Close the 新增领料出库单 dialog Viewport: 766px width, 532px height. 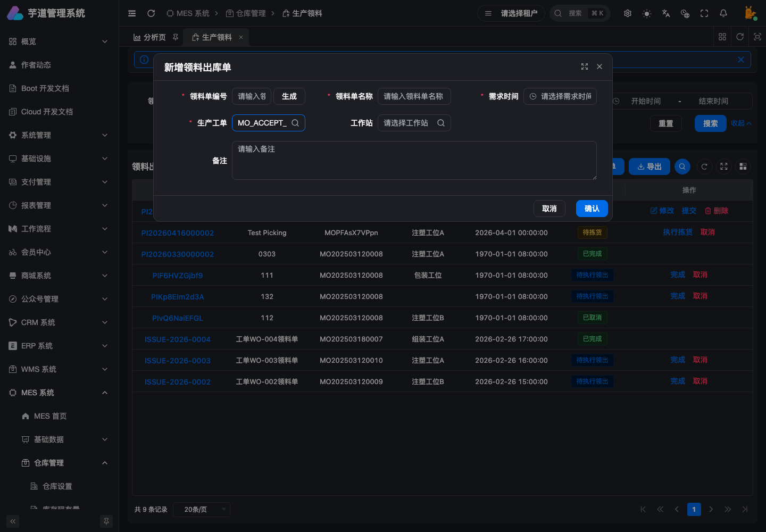click(x=600, y=66)
